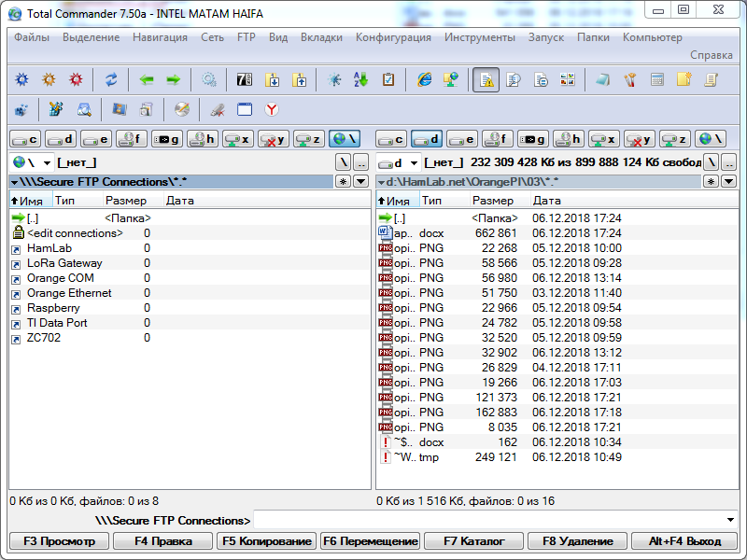Switch left panel to network drive x
The image size is (747, 560).
(238, 139)
